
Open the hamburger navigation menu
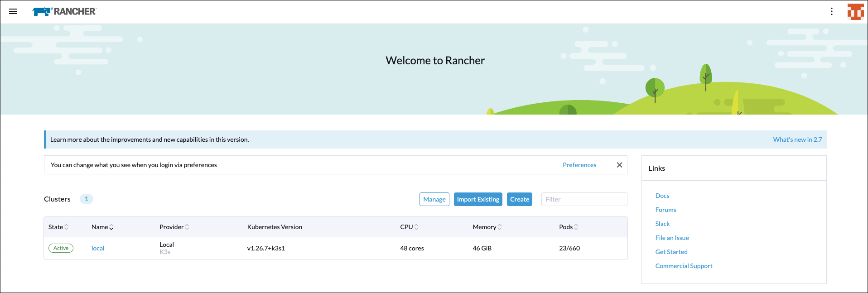(13, 11)
